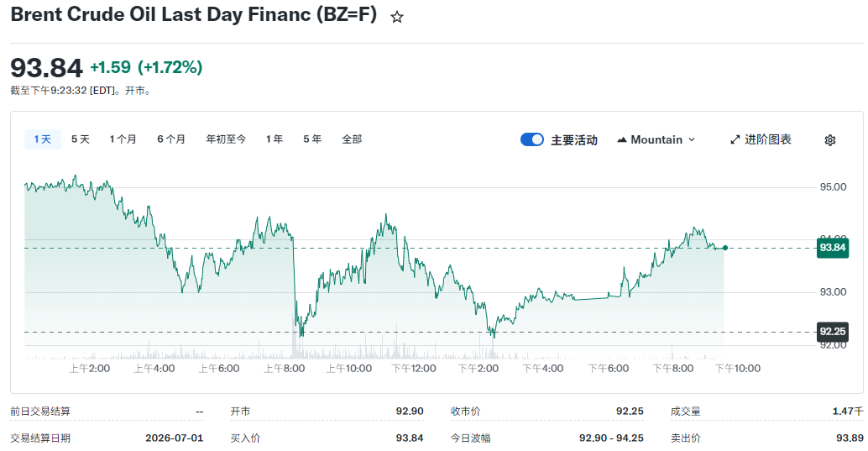Screen dimensions: 868x451
Task: Click the 92.90 open price value
Action: coord(410,412)
